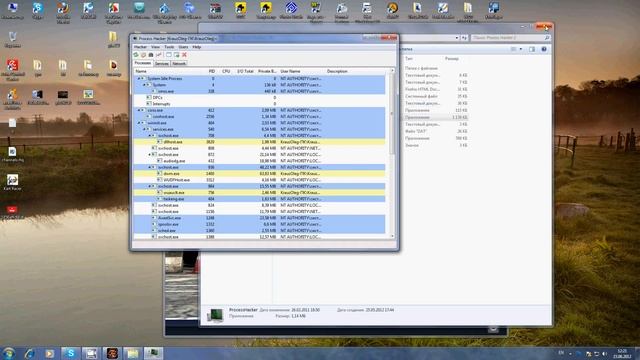Viewport: 640px width, 360px height.
Task: Click the ProcessHacker thumbnail in Explorer details pane
Action: pyautogui.click(x=215, y=315)
